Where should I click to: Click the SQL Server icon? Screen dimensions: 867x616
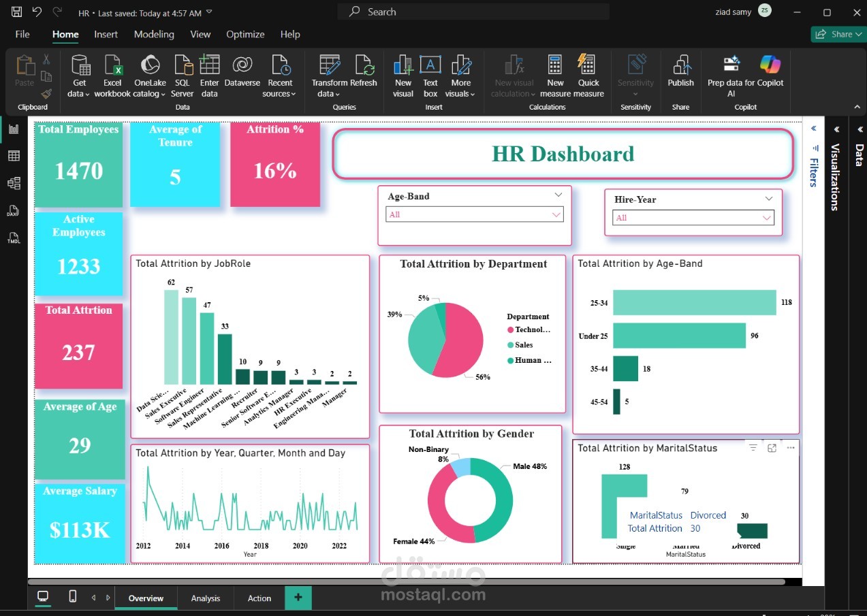click(x=183, y=67)
